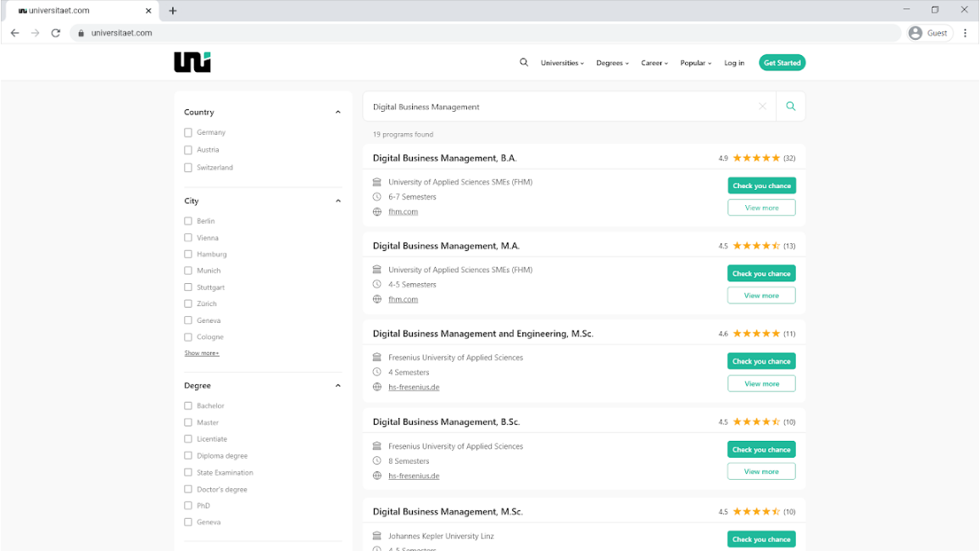Go back with browser back arrow
Screen dimensions: 980x551
tap(15, 33)
